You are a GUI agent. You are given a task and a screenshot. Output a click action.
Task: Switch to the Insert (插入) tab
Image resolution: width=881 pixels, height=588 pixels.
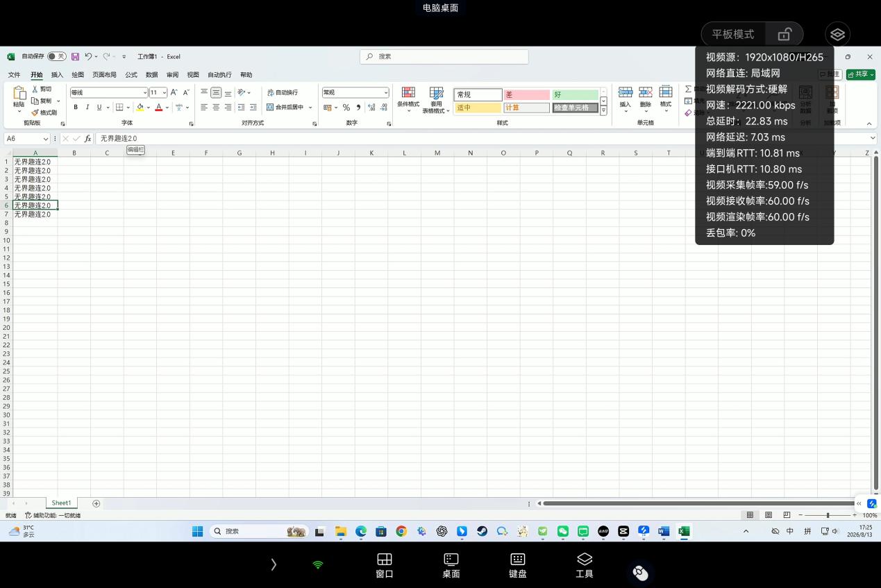57,75
